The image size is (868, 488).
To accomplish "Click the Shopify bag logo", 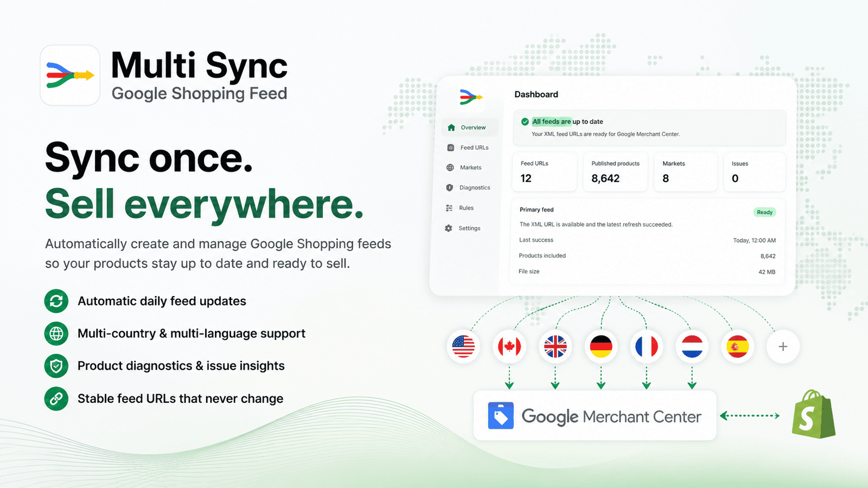I will click(813, 414).
